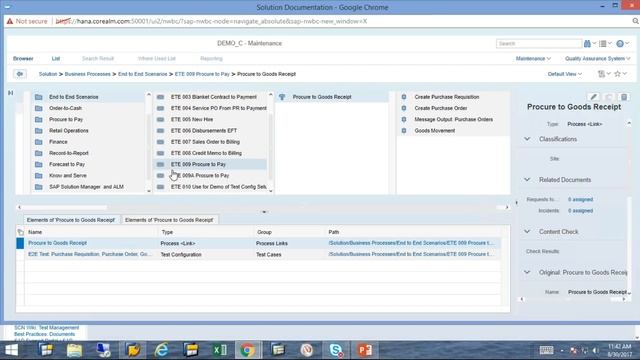Open the list view options icon
Screen dimensions: 640x360
point(603,43)
